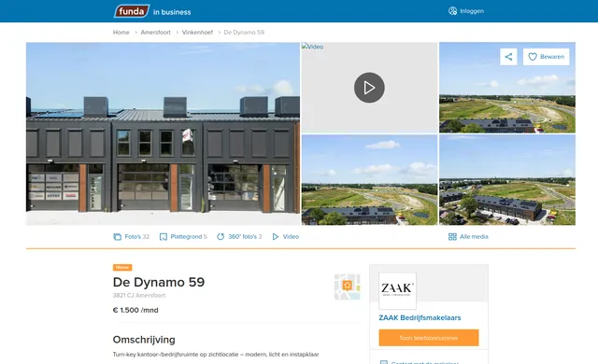Viewport: 598px width, 364px height.
Task: Play the property video
Action: (369, 88)
